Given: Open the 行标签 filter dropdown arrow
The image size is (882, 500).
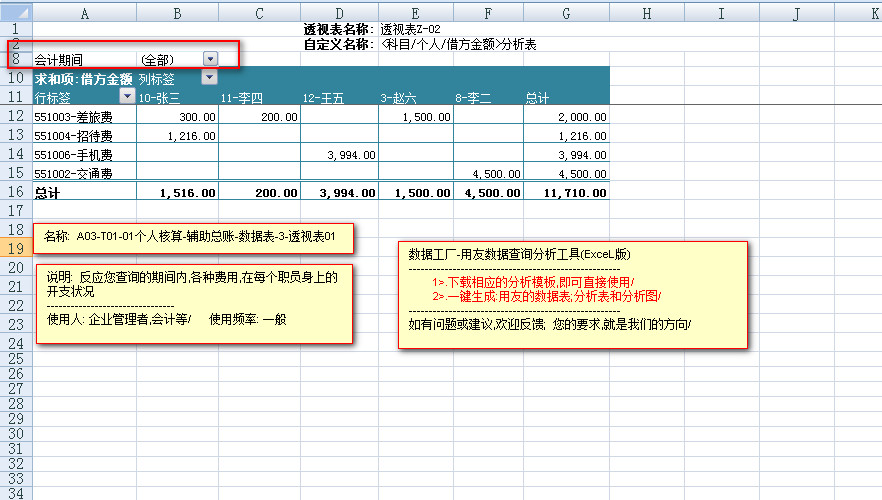Looking at the screenshot, I should (127, 97).
